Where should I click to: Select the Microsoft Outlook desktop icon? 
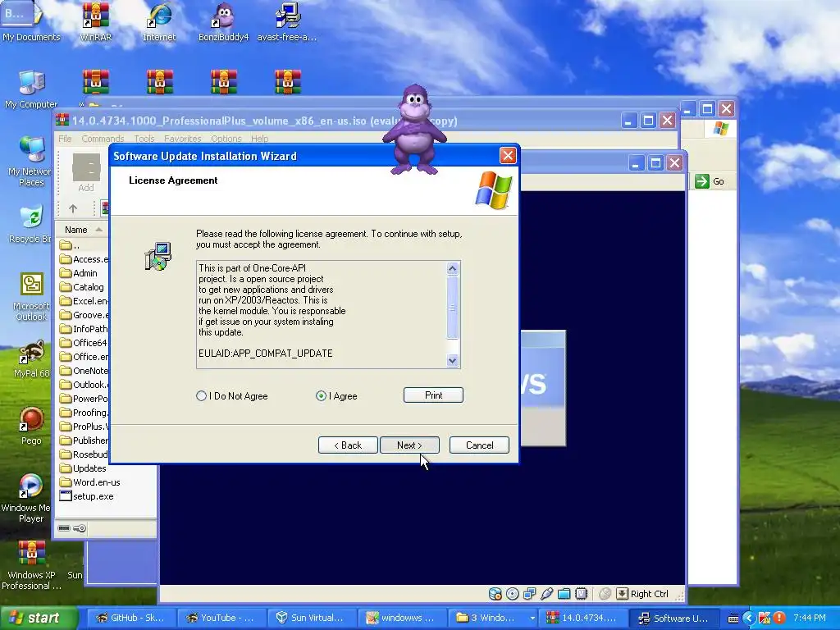pos(31,297)
